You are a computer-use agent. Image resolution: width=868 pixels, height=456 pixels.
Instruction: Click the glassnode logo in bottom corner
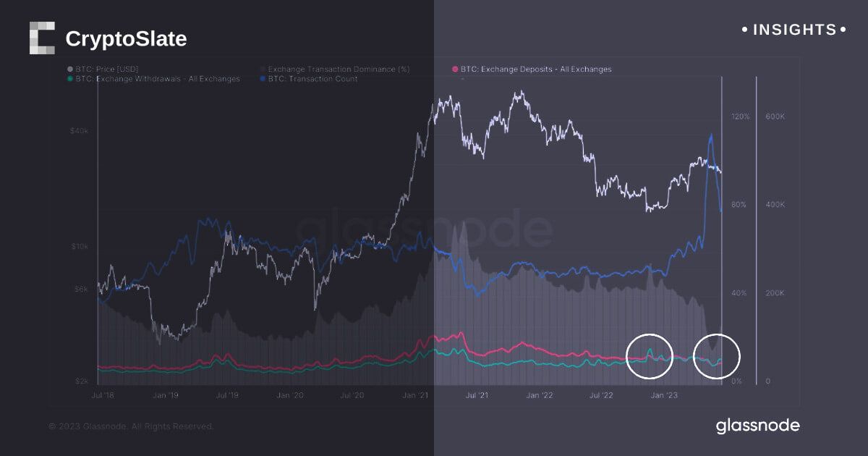(x=757, y=426)
